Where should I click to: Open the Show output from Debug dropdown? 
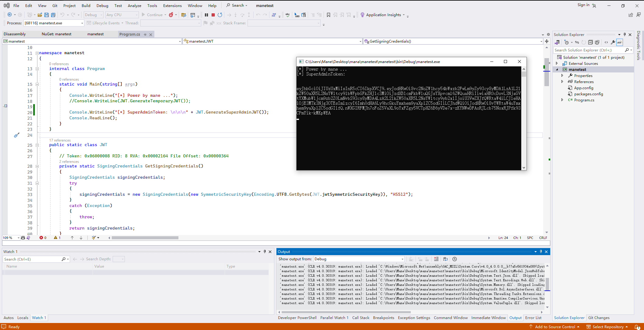pyautogui.click(x=359, y=259)
